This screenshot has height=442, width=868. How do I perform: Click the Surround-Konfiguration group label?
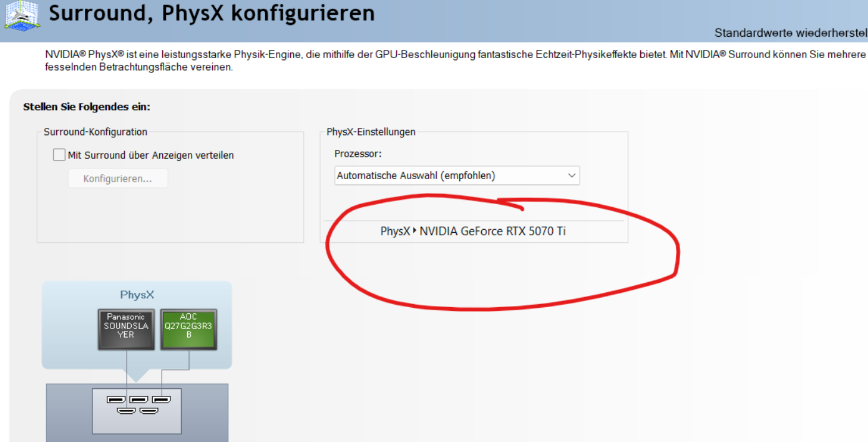point(95,132)
